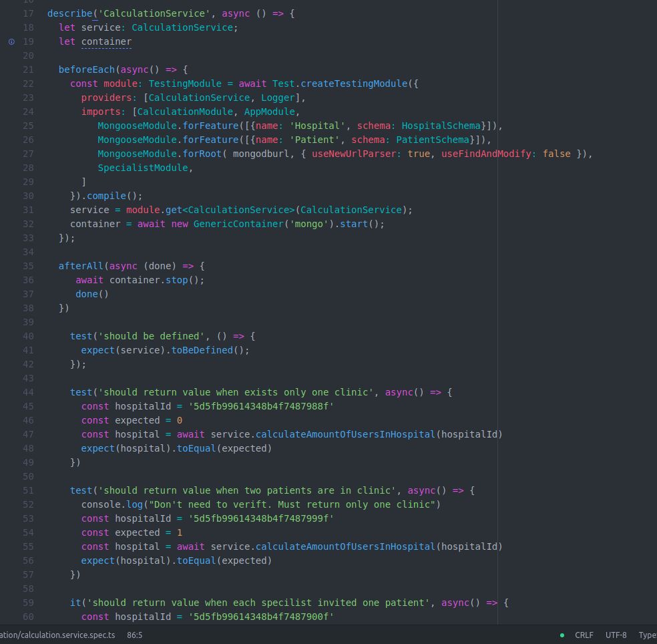Click 'HospitalSchema' on line 25

point(441,126)
